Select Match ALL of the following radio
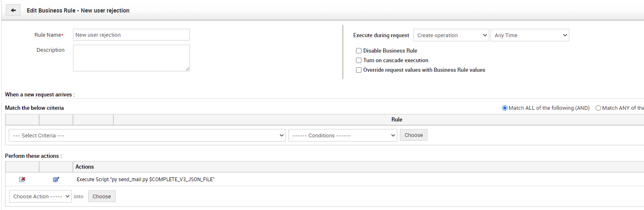644x210 pixels. click(505, 108)
